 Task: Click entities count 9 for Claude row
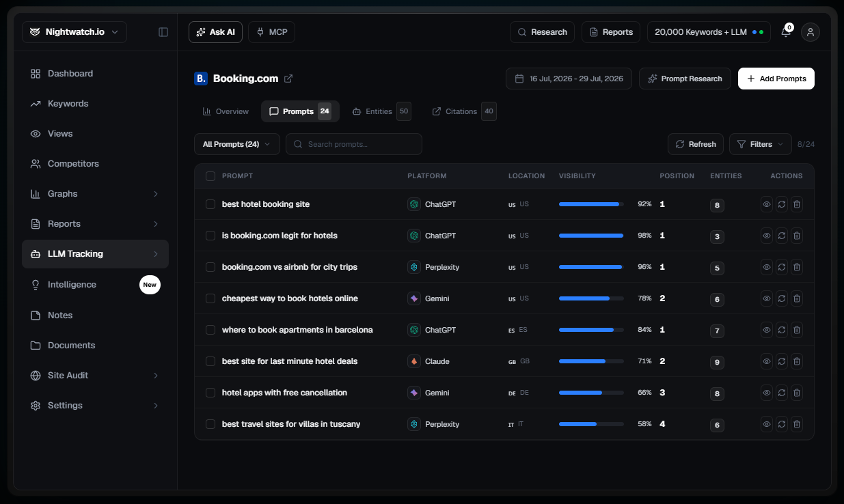717,362
